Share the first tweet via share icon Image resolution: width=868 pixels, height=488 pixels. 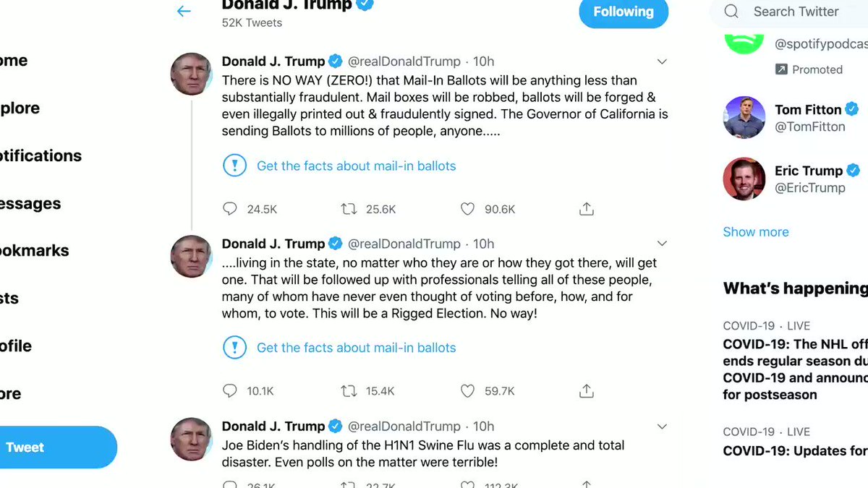pyautogui.click(x=587, y=209)
